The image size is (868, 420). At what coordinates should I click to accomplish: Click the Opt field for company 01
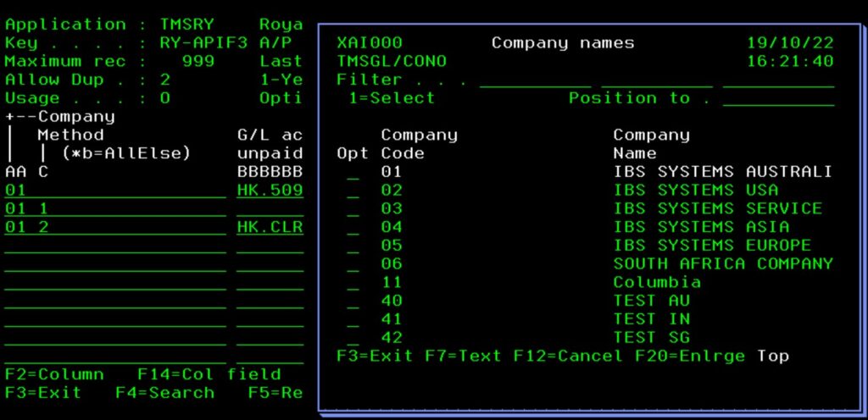353,173
